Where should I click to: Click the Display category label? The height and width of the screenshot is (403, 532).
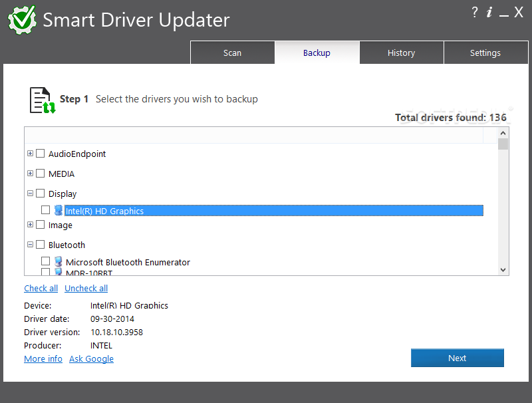click(63, 194)
